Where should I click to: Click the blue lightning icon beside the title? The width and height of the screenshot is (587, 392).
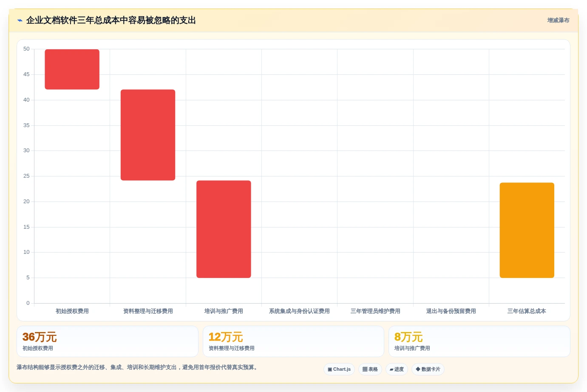click(20, 20)
